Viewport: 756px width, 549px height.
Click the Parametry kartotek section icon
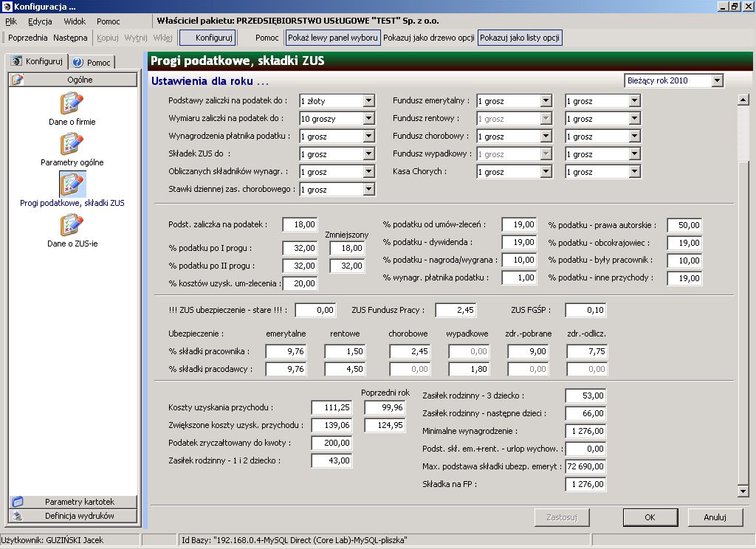[x=18, y=501]
